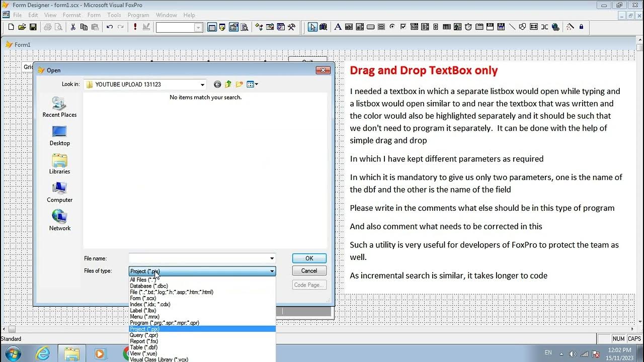Create a new folder in Open dialog

coord(239,84)
